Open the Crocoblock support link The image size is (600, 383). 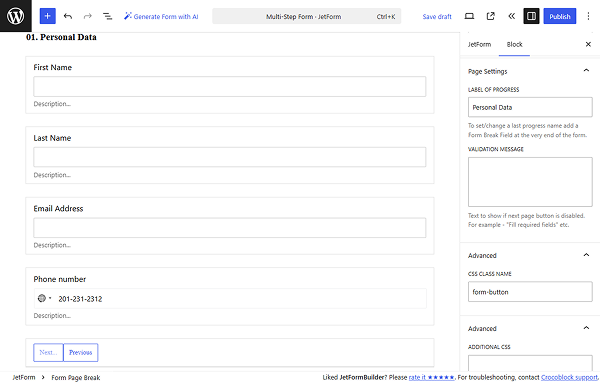pyautogui.click(x=569, y=377)
